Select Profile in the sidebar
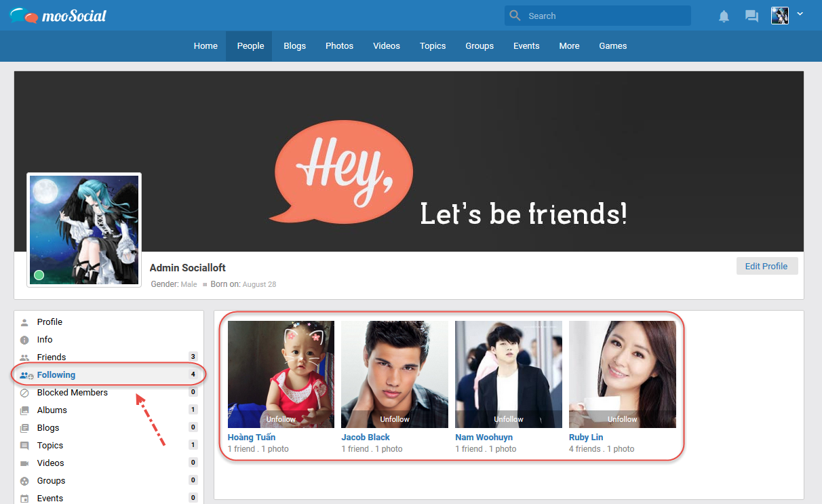This screenshot has width=822, height=504. [x=50, y=322]
